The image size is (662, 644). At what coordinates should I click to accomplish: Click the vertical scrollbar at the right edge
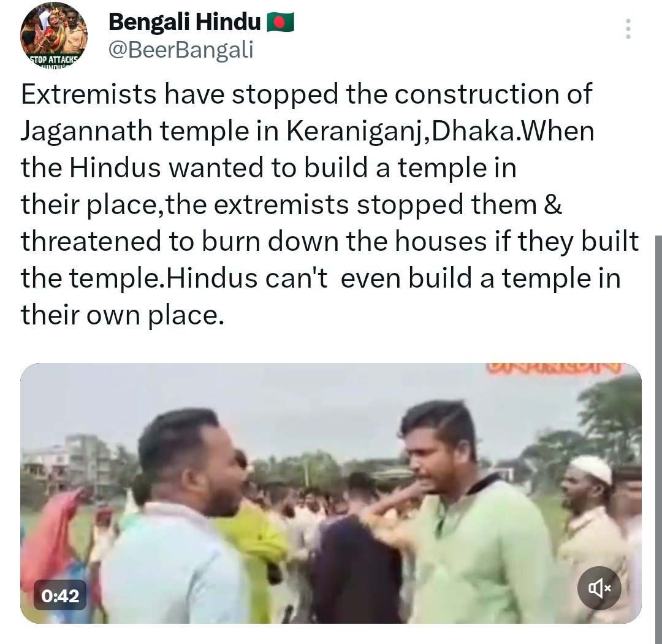(x=658, y=440)
